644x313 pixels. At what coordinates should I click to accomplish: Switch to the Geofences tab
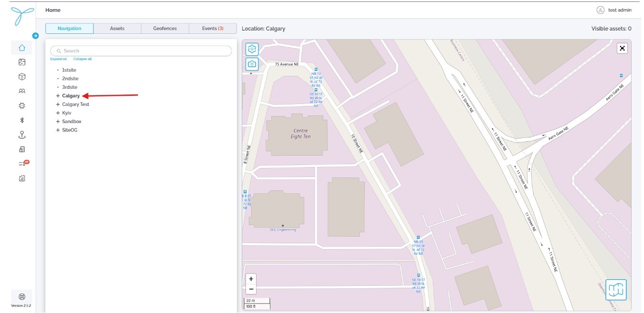pyautogui.click(x=165, y=29)
